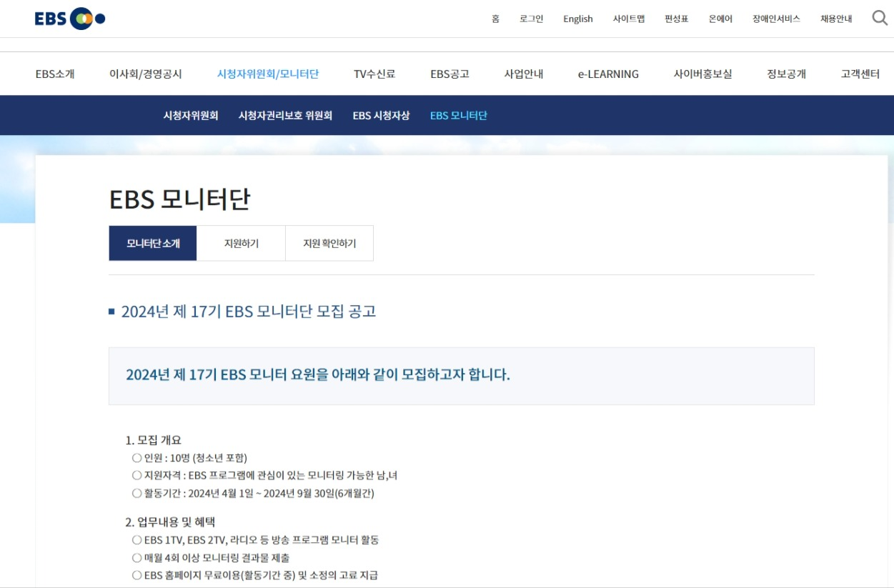Switch to the 지원하기 tab
Viewport: 894px width, 588px height.
coord(241,243)
